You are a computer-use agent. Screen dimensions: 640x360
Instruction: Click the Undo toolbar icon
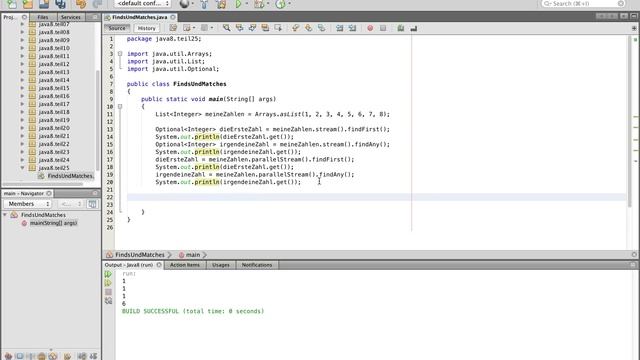click(81, 4)
